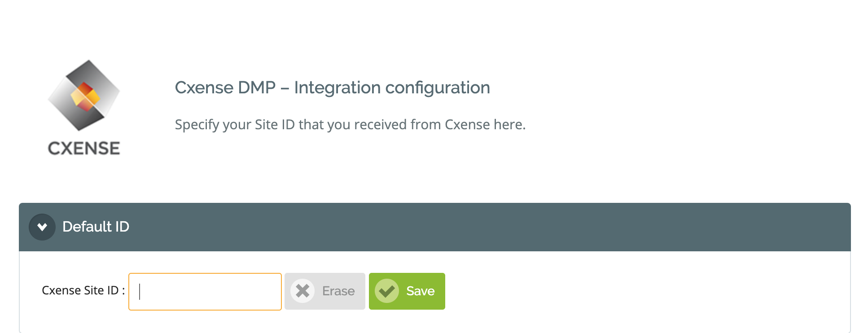Click the word 'Erase' on gray button
The height and width of the screenshot is (333, 868).
[338, 291]
